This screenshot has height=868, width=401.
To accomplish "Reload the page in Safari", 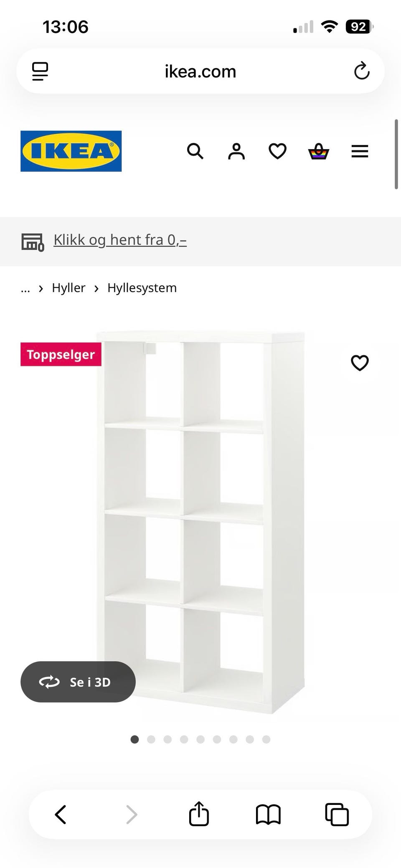I will coord(362,71).
